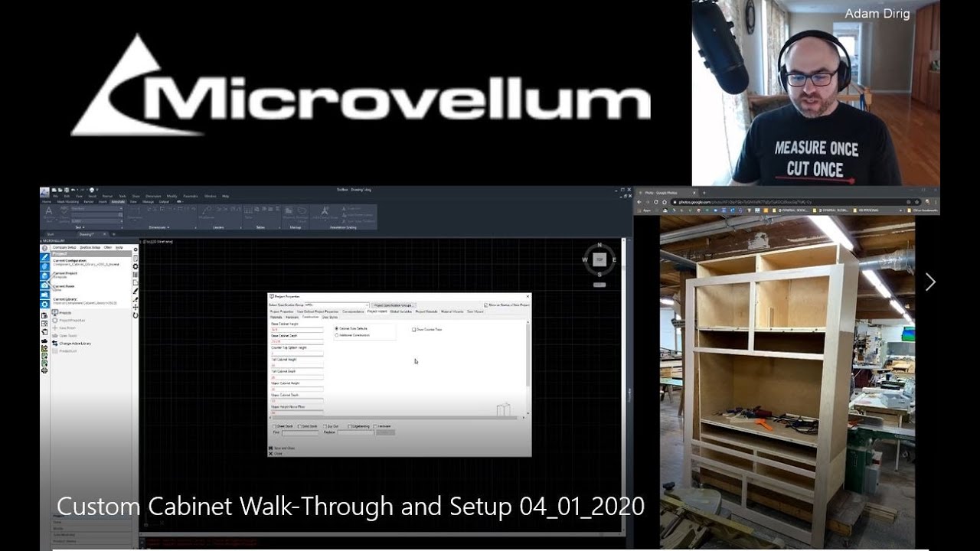Click the Projects link in Microvellum panel
The width and height of the screenshot is (980, 551).
click(65, 313)
